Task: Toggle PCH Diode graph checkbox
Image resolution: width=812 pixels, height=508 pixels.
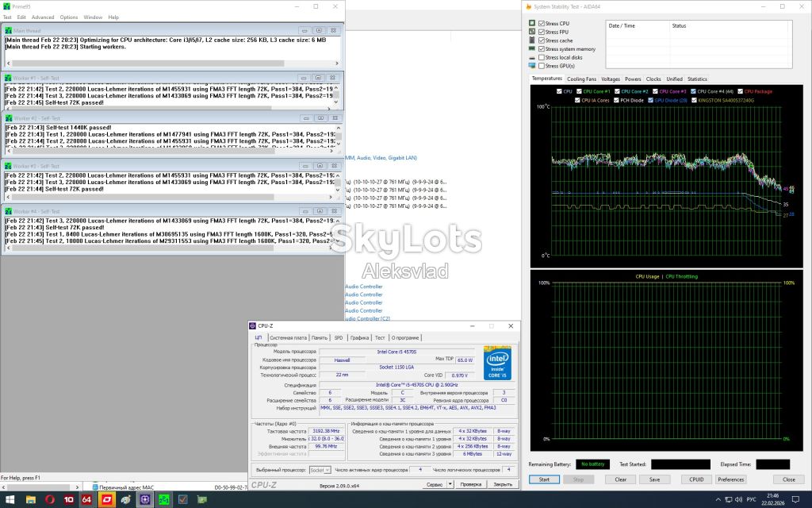Action: click(x=616, y=100)
